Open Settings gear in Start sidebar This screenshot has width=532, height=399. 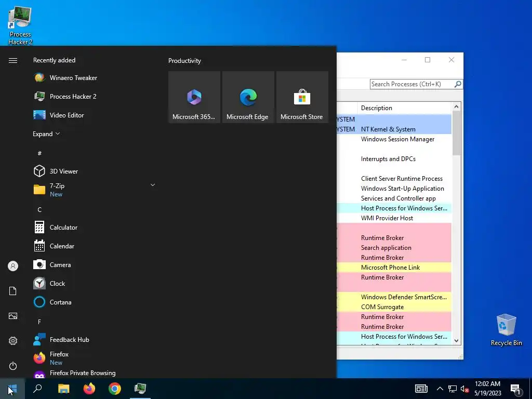coord(13,341)
